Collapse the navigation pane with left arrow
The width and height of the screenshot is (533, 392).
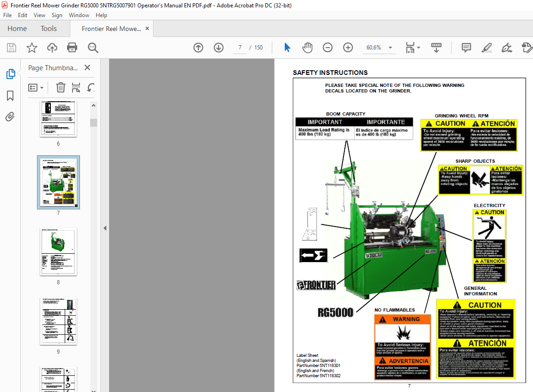(x=105, y=228)
